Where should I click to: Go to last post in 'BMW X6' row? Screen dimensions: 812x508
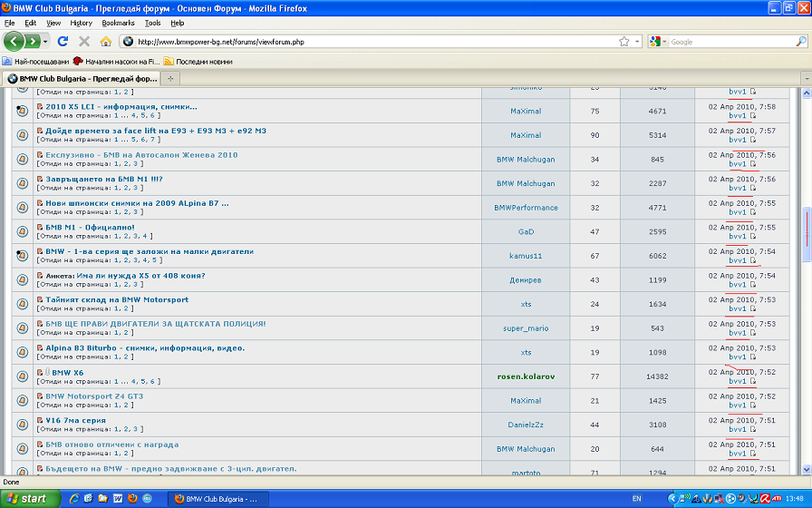pyautogui.click(x=753, y=381)
